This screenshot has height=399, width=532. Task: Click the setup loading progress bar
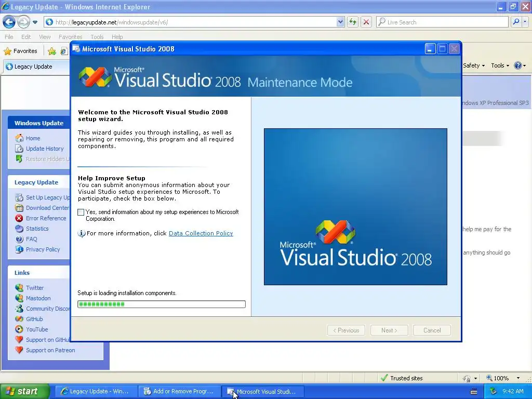point(162,304)
